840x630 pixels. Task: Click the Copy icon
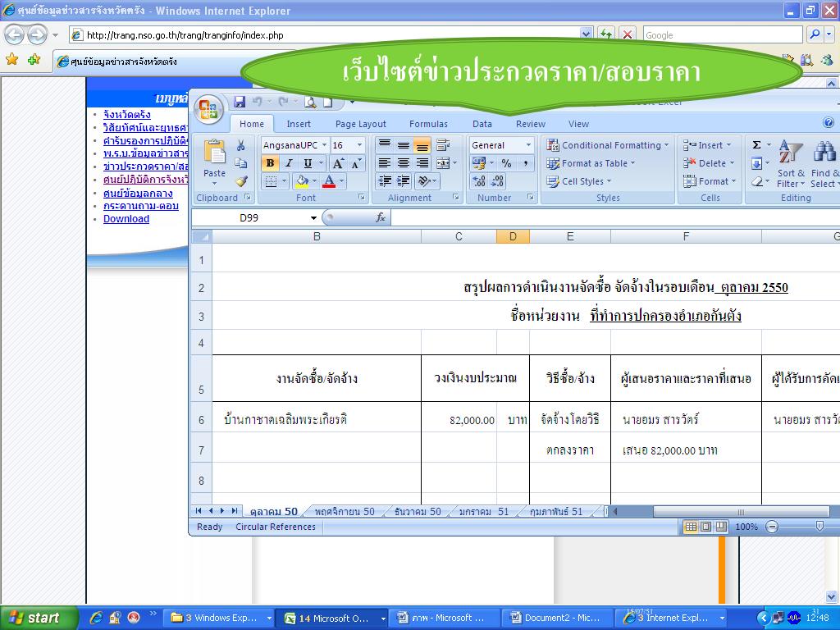click(x=241, y=163)
